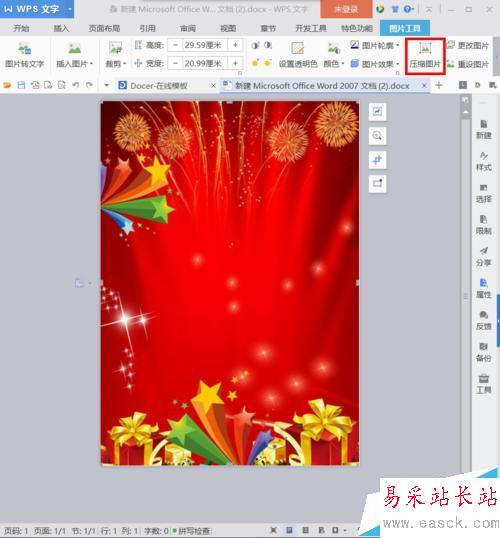Click 更改图片 change picture
Image resolution: width=500 pixels, height=538 pixels.
468,46
